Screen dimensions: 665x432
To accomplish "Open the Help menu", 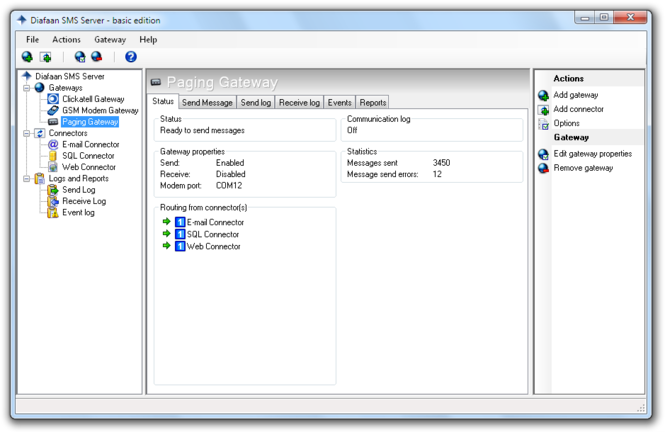I will point(148,39).
